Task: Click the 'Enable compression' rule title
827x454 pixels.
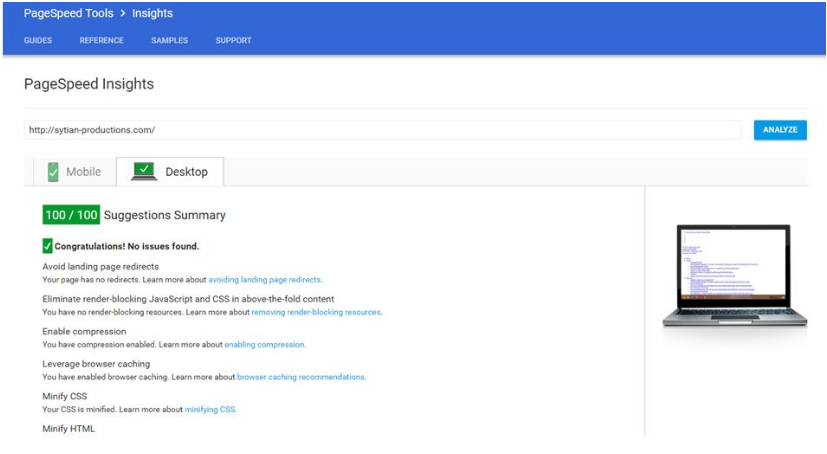Action: [84, 332]
